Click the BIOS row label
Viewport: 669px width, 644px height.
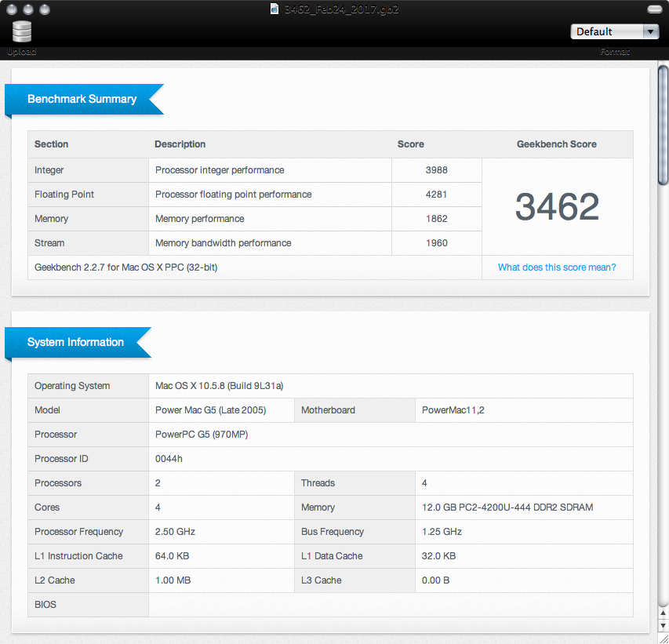(x=45, y=605)
